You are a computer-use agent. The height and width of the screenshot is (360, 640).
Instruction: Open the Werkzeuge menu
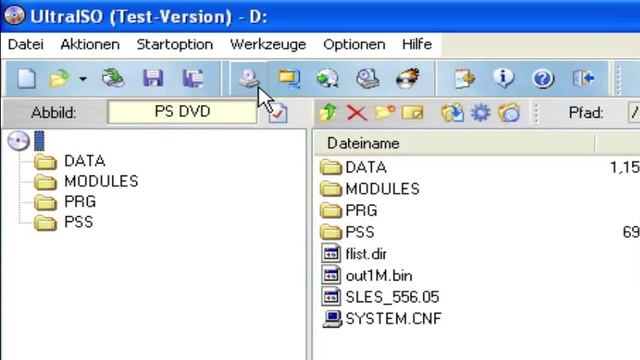click(268, 44)
